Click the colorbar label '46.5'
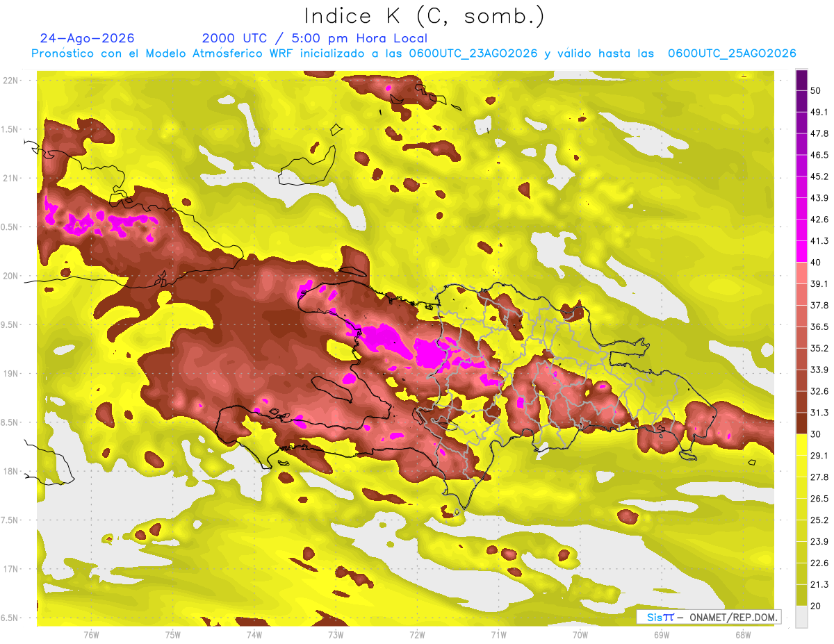The height and width of the screenshot is (644, 834). tap(819, 156)
